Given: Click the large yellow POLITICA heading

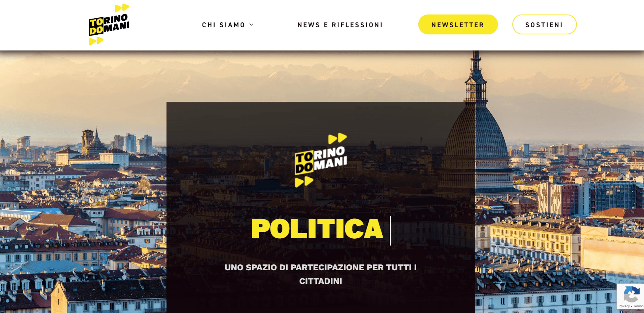Looking at the screenshot, I should point(317,229).
